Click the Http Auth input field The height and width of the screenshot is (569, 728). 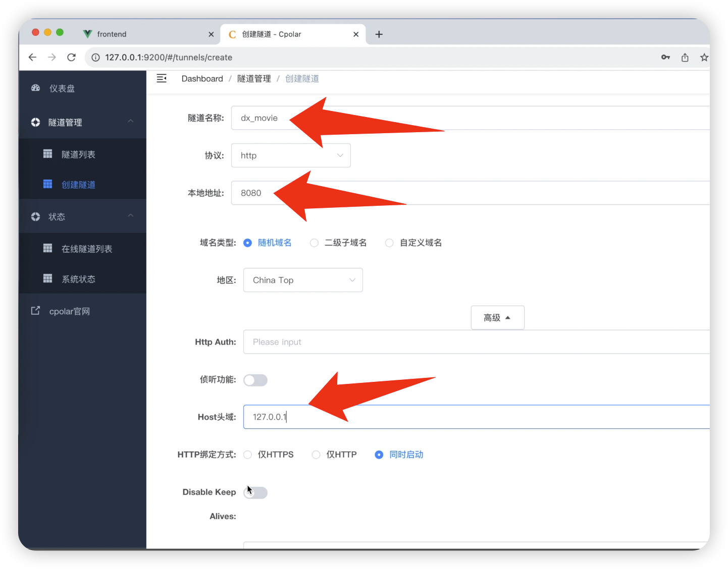pos(477,342)
